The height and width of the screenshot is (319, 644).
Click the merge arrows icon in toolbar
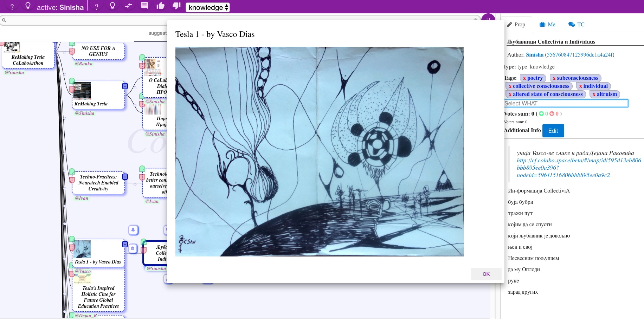click(128, 6)
